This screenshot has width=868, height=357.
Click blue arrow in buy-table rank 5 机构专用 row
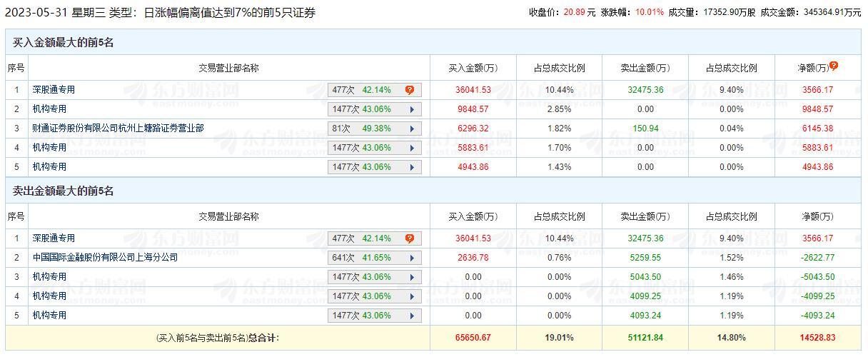(412, 168)
